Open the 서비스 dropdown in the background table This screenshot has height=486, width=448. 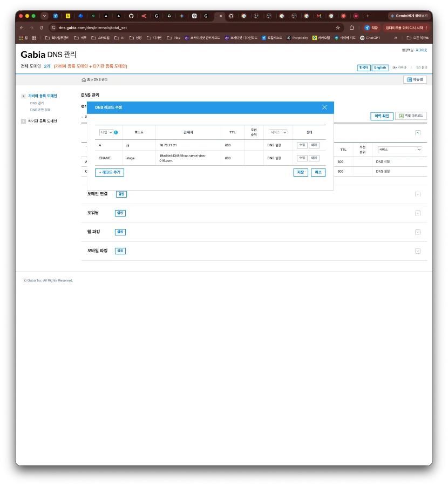tap(399, 150)
